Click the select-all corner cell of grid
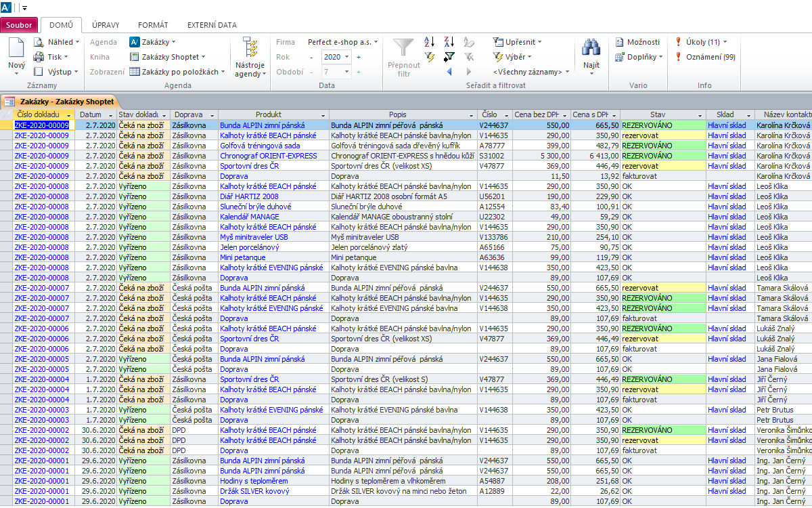Viewport: 812px width, 508px height. coord(7,114)
